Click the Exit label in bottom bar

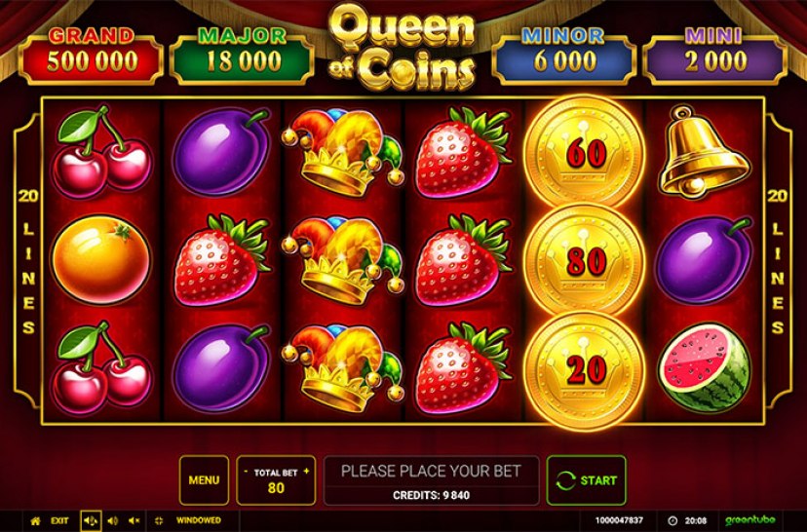click(59, 520)
